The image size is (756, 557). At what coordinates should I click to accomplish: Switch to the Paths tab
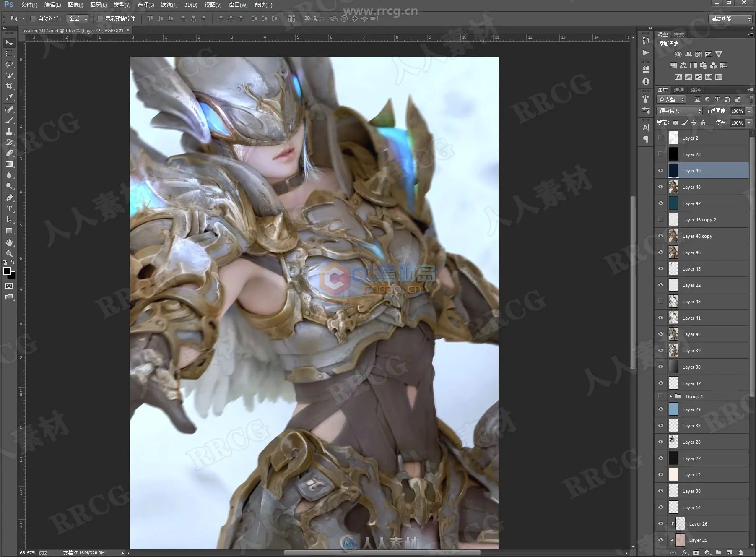(x=696, y=90)
